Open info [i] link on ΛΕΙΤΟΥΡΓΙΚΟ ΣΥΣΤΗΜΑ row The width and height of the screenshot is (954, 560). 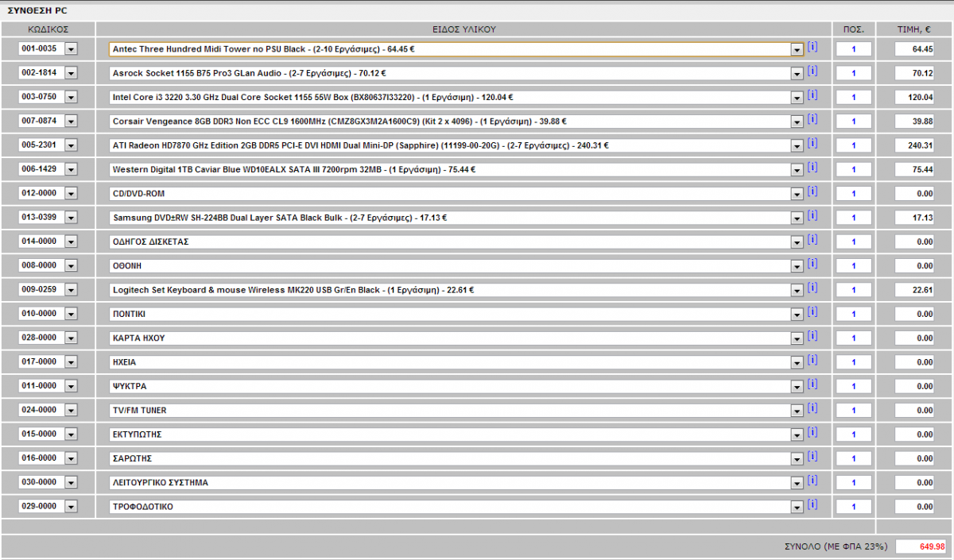812,480
